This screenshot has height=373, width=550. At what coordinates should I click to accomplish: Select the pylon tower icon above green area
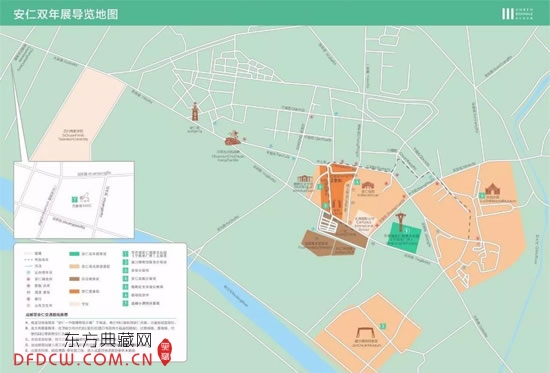(400, 222)
